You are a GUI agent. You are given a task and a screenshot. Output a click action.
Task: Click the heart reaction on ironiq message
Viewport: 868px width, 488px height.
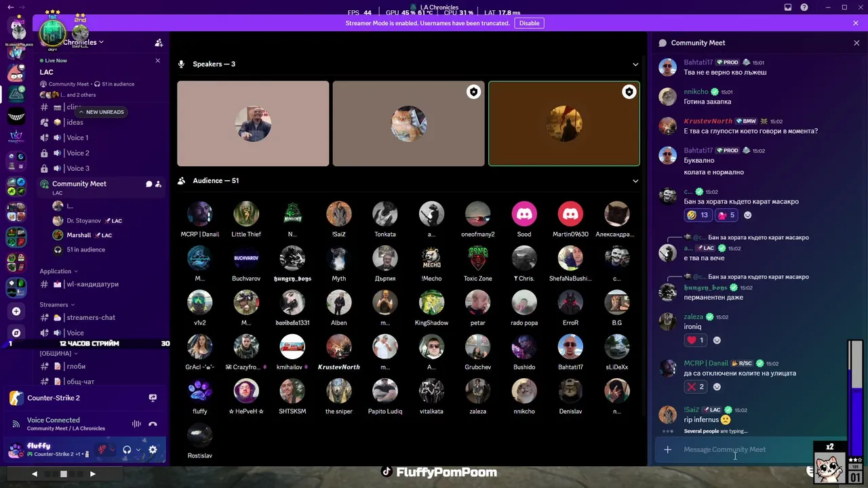coord(696,340)
